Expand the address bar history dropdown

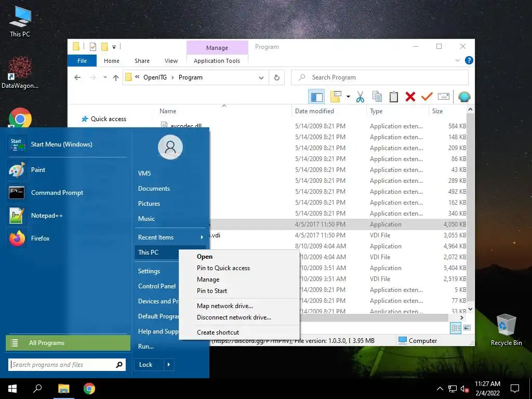click(x=261, y=78)
